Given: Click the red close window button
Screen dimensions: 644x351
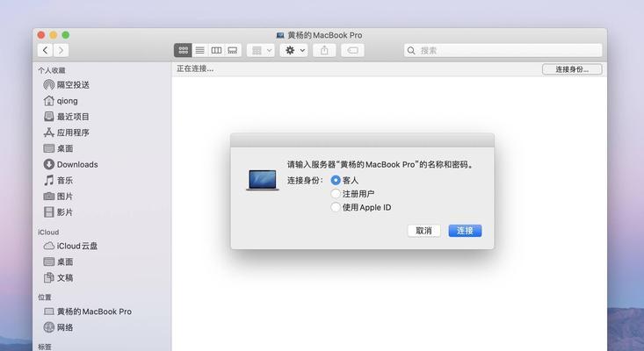Looking at the screenshot, I should [41, 35].
